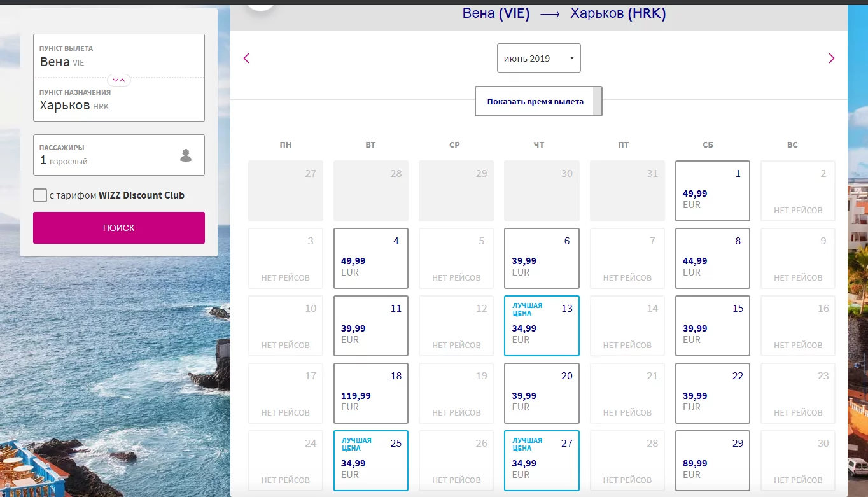Swap departure and destination airports

(x=119, y=80)
